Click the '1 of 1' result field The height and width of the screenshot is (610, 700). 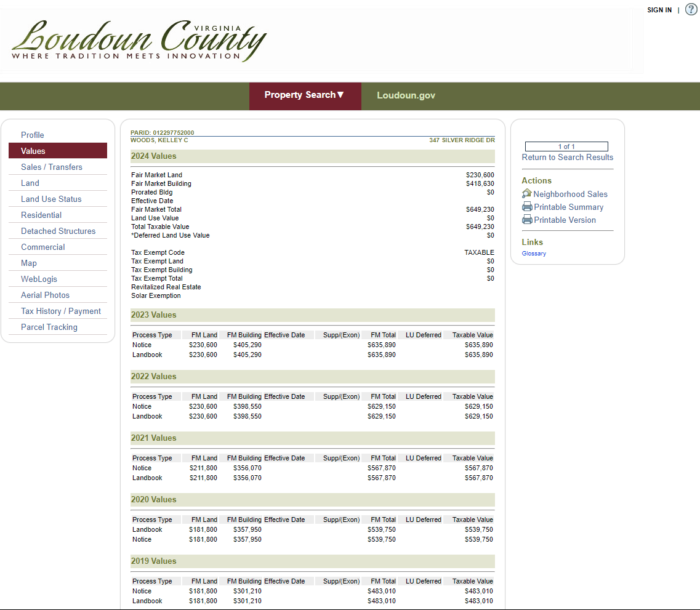tap(566, 146)
